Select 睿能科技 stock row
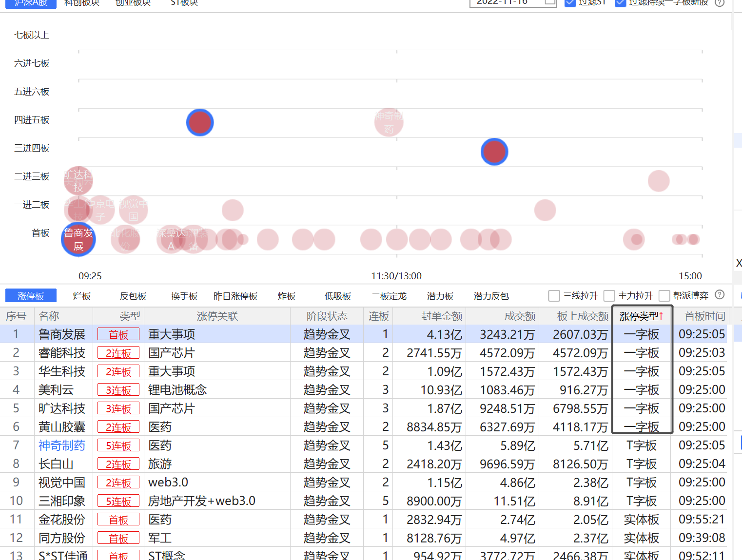The height and width of the screenshot is (560, 742). pyautogui.click(x=363, y=353)
